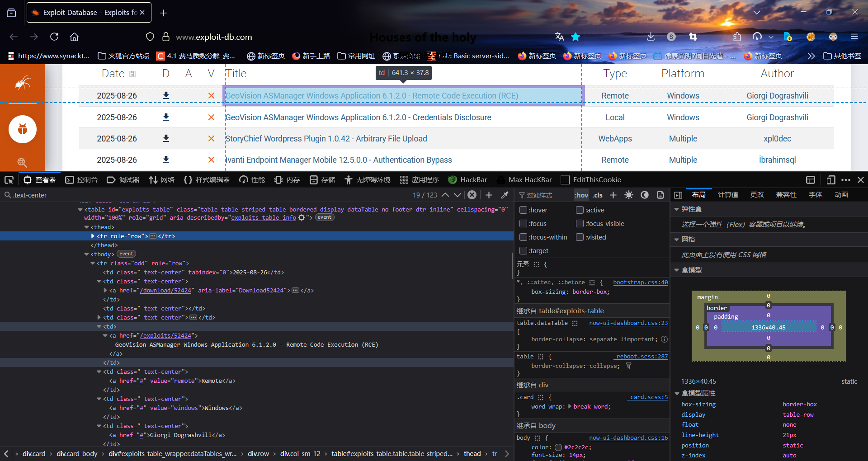This screenshot has width=868, height=461.
Task: Enable the :visited pseudo-class checkbox
Action: [x=580, y=237]
